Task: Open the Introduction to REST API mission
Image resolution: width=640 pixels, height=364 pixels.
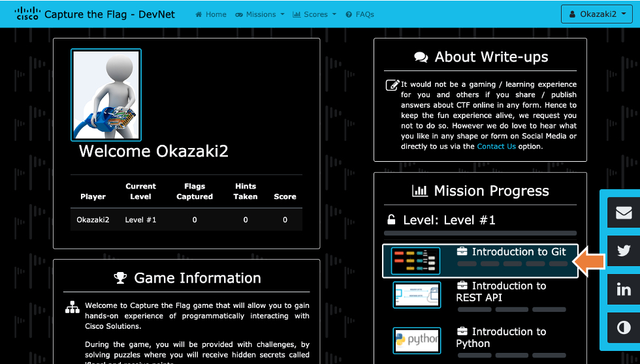Action: tap(500, 292)
